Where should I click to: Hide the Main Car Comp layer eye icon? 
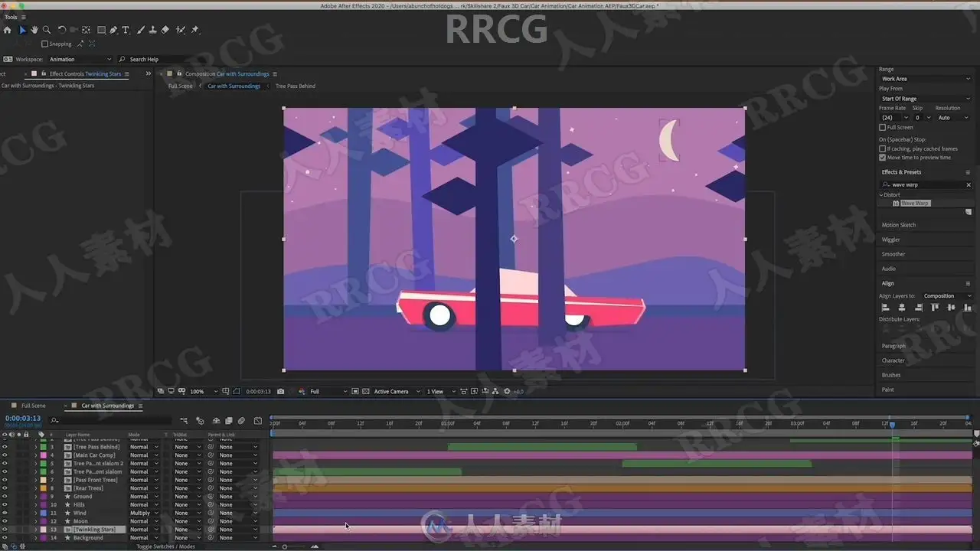click(5, 455)
